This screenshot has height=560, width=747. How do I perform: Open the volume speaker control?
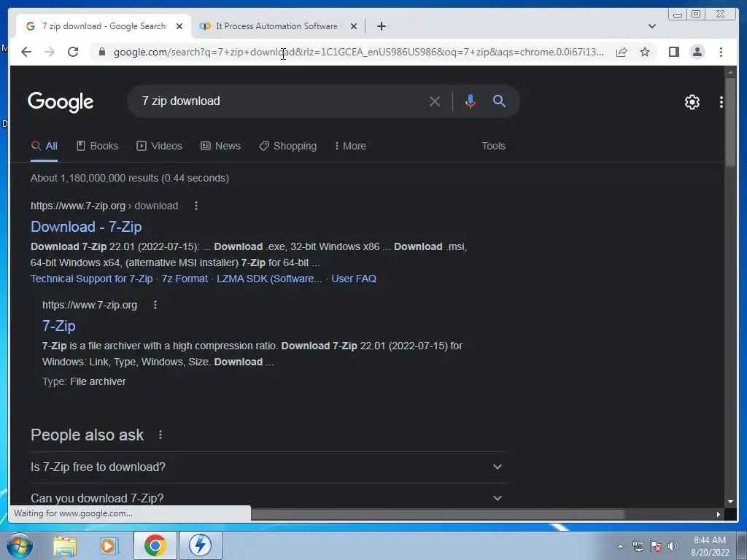pyautogui.click(x=673, y=546)
